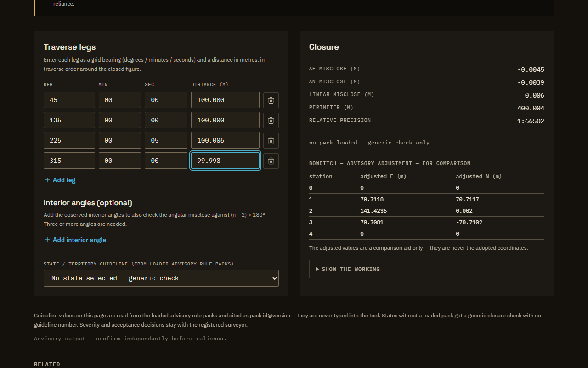Click the Closure heading
Viewport: 588px width, 368px height.
pyautogui.click(x=324, y=47)
